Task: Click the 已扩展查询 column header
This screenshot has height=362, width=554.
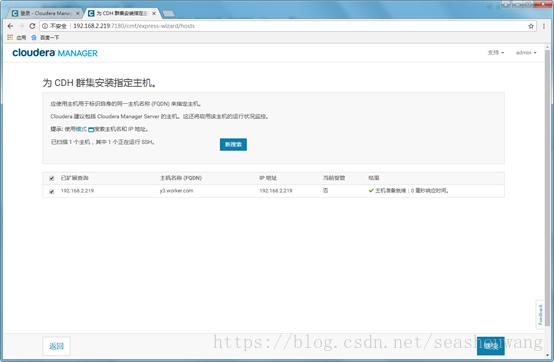Action: pyautogui.click(x=75, y=178)
